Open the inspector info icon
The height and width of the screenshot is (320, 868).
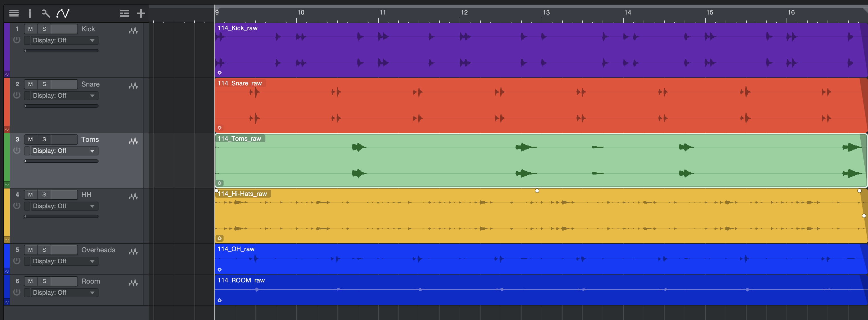point(30,13)
